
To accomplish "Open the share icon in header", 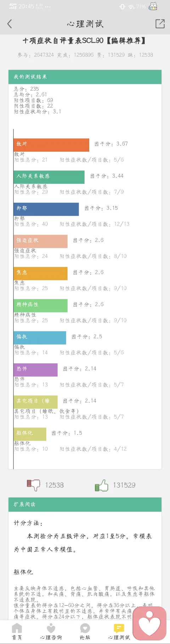I will click(x=160, y=24).
